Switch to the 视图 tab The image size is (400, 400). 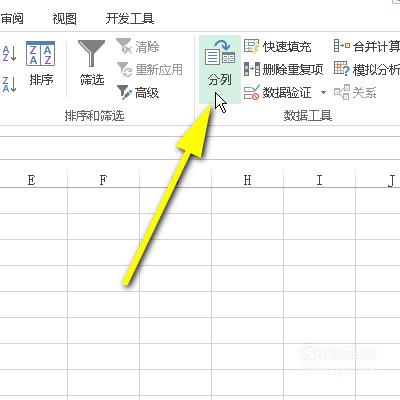point(64,18)
